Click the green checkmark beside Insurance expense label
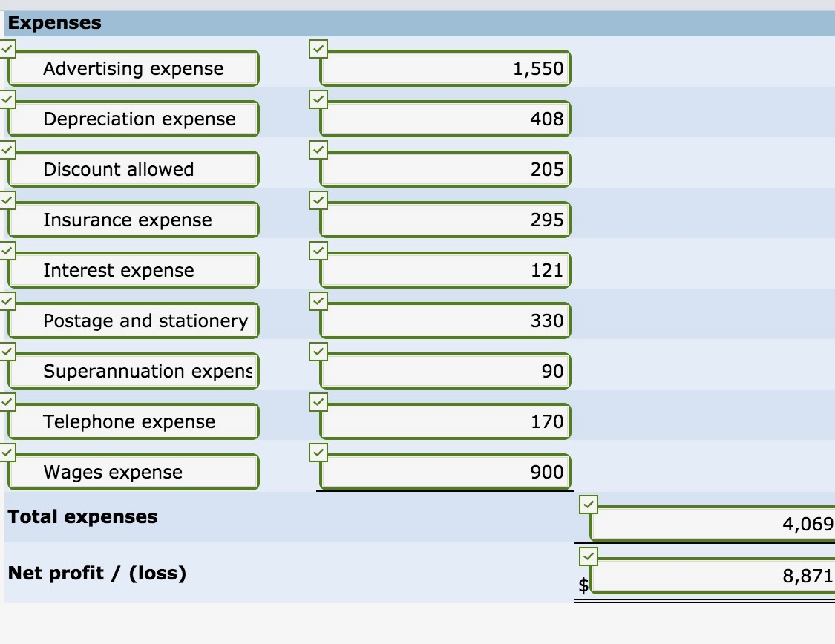The width and height of the screenshot is (835, 644). tap(7, 200)
